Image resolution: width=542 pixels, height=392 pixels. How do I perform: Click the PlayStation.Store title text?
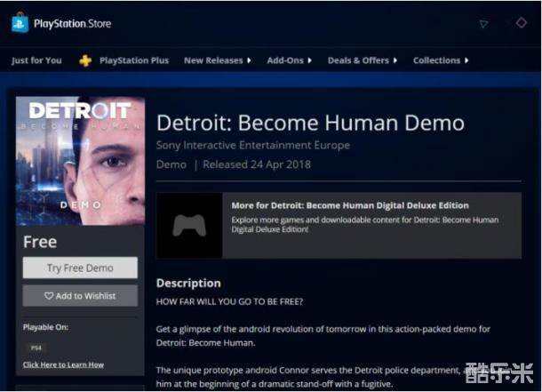click(72, 24)
